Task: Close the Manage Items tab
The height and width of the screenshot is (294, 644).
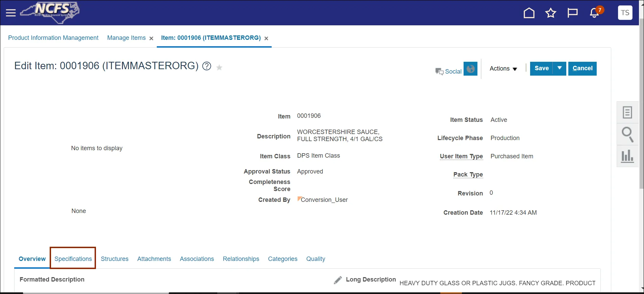Action: tap(151, 38)
